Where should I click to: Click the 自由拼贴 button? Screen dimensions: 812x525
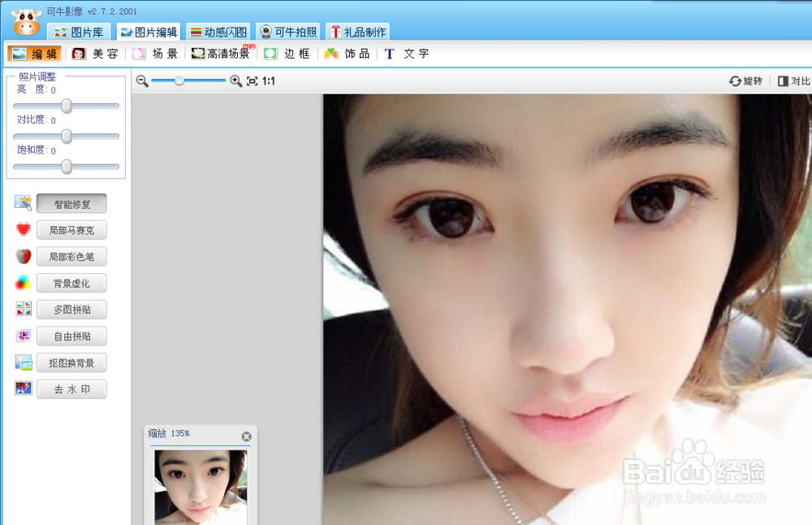(x=71, y=336)
